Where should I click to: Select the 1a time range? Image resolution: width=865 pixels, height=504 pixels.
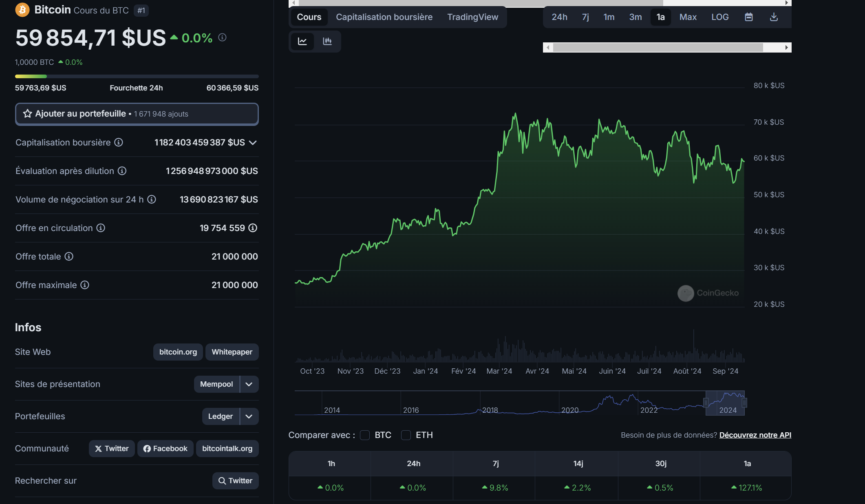(x=661, y=17)
